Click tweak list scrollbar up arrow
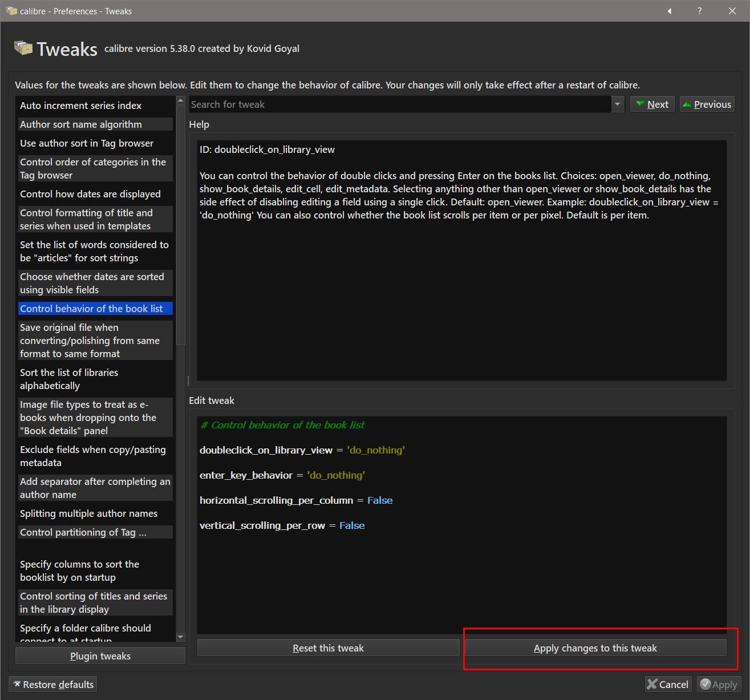The width and height of the screenshot is (750, 700). [x=181, y=101]
